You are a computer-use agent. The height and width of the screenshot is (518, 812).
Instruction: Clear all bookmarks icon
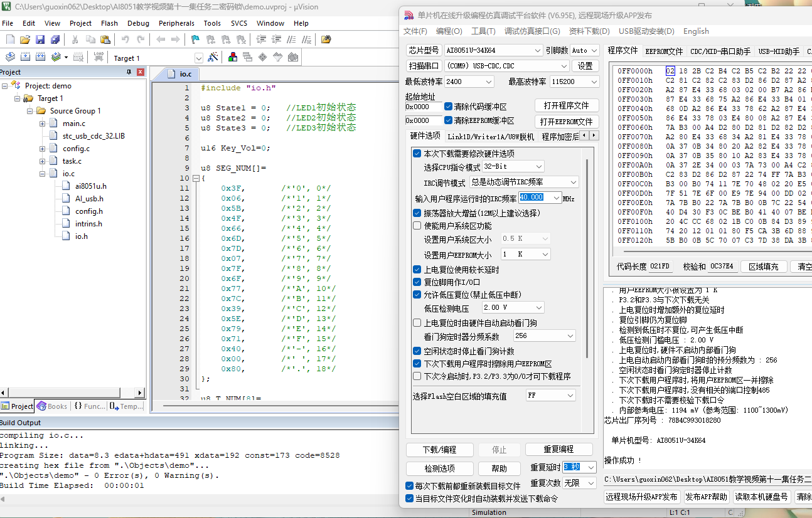click(x=240, y=40)
